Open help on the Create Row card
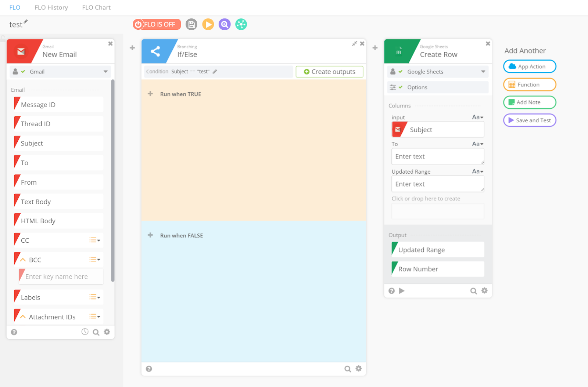588x387 pixels. [x=392, y=291]
